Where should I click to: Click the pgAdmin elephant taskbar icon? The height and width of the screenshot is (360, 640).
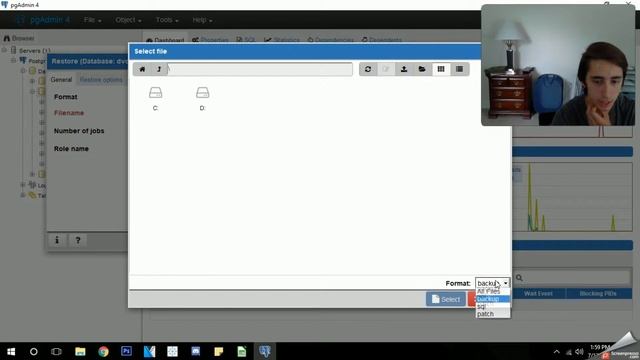pyautogui.click(x=264, y=351)
